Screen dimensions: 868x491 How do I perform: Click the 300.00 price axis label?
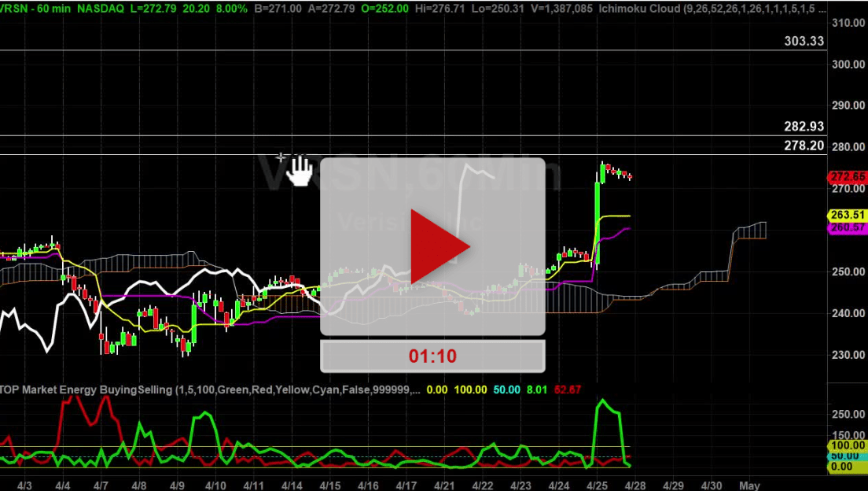(x=848, y=65)
